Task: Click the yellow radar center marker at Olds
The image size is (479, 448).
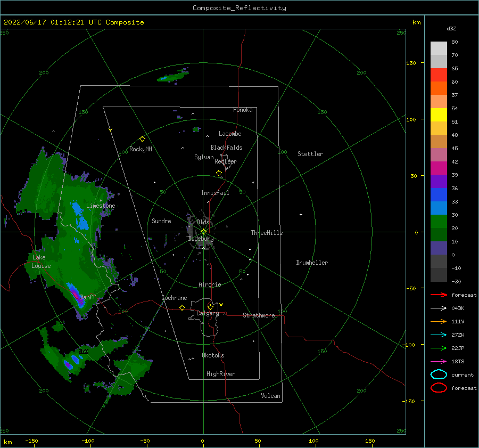Action: (x=203, y=232)
